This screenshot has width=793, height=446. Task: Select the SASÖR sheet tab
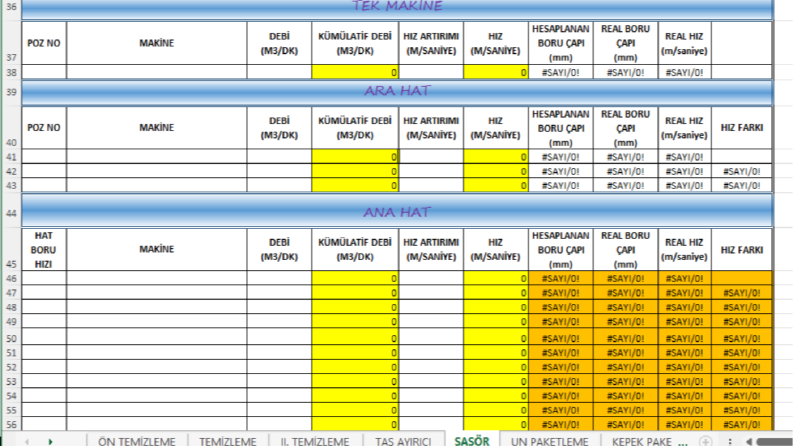(472, 441)
